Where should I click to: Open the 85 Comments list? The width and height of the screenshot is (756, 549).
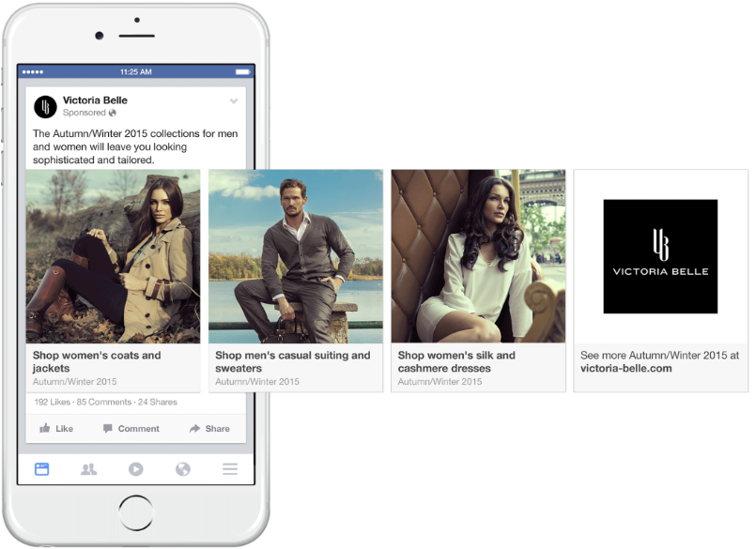104,402
